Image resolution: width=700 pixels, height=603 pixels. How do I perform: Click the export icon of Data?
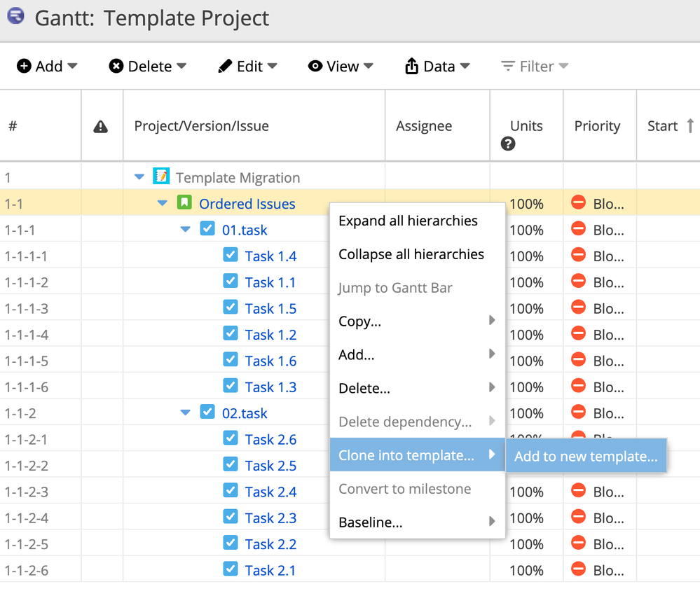click(x=411, y=66)
